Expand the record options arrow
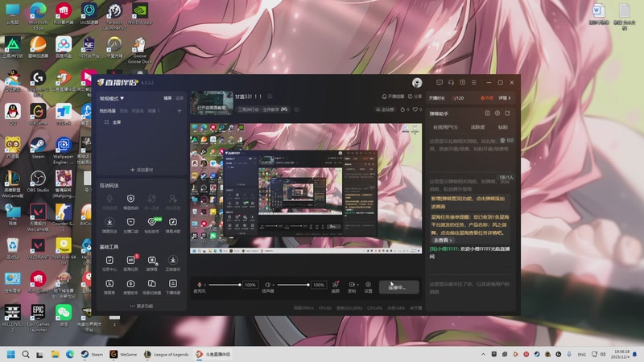 357,285
